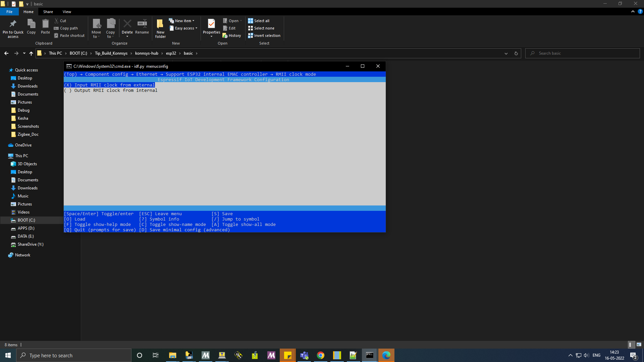Open the recent locations dropdown arrow
The width and height of the screenshot is (644, 362).
[x=24, y=53]
